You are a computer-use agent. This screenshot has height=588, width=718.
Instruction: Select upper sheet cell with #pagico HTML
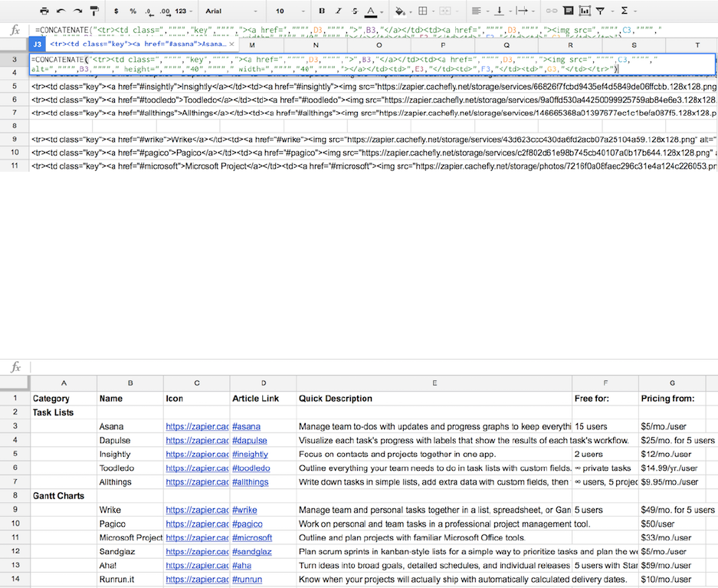[x=373, y=153]
